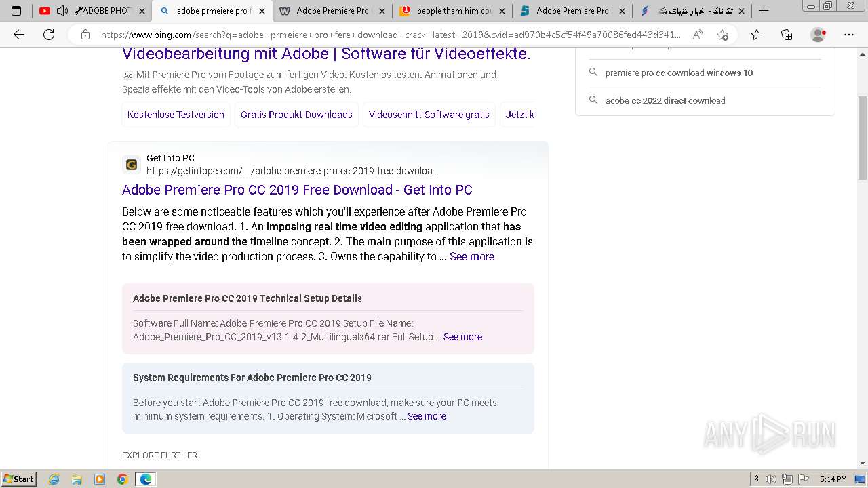Close the ADOBE PHOTOSHOP YouTube tab
The image size is (868, 488).
[x=142, y=11]
